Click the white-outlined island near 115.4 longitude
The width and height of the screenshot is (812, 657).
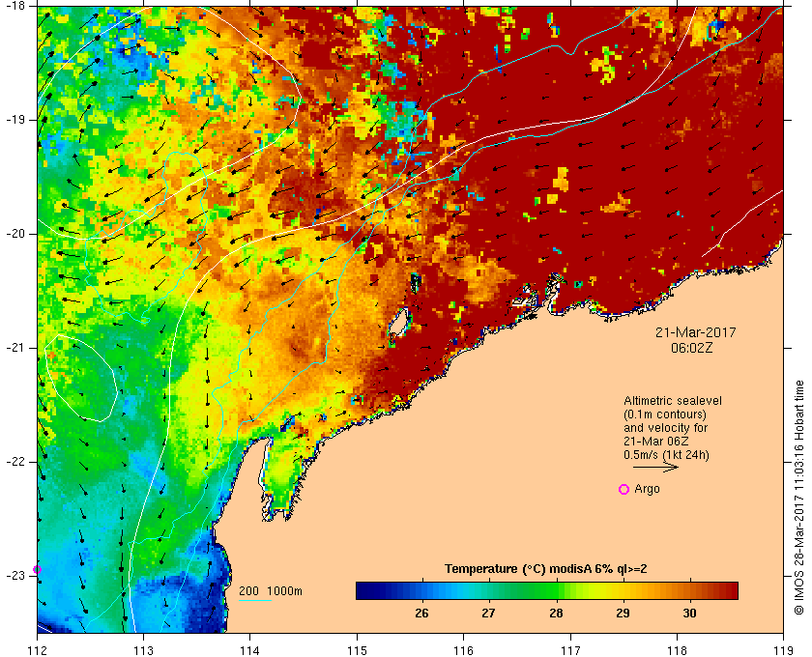[398, 322]
